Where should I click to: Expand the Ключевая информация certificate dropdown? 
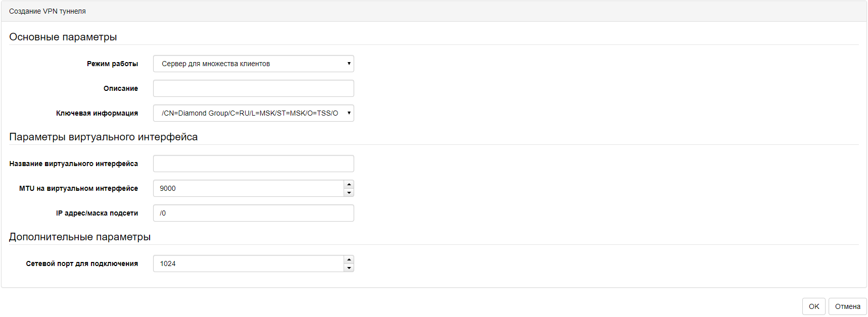[253, 113]
